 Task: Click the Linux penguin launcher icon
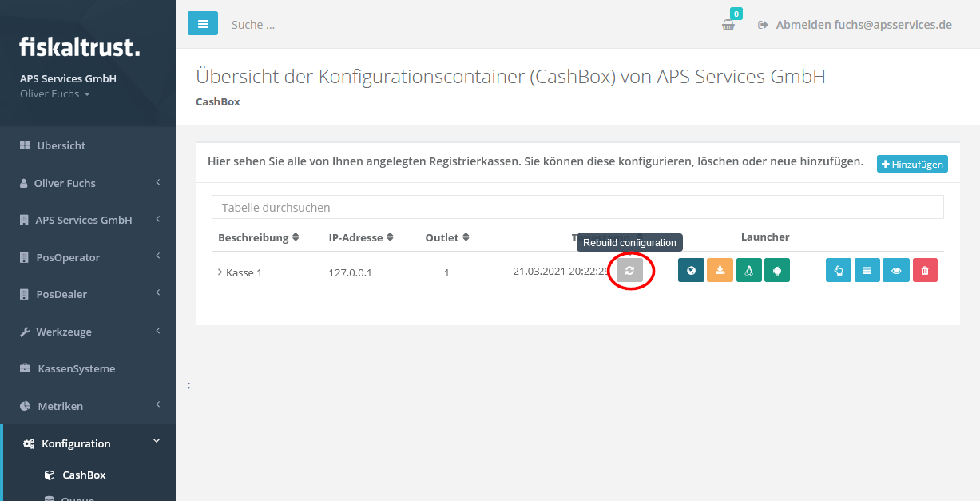point(748,271)
